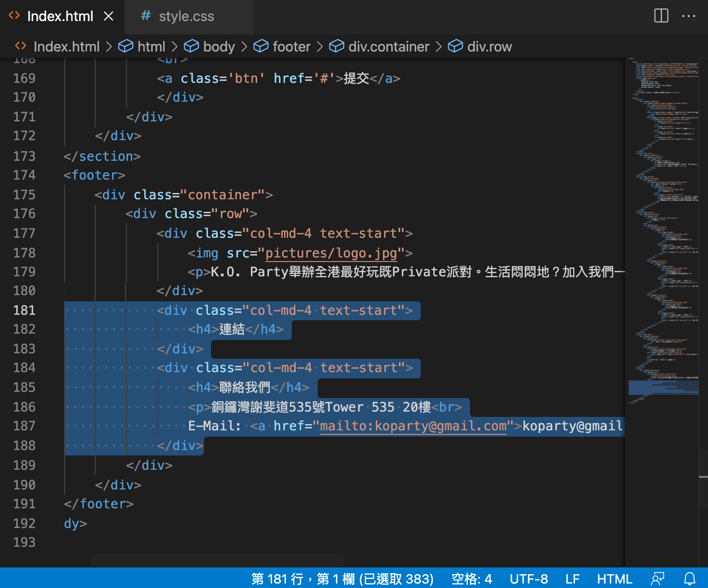The image size is (708, 588).
Task: Click the cube icon beside div.row breadcrumb
Action: [x=455, y=46]
